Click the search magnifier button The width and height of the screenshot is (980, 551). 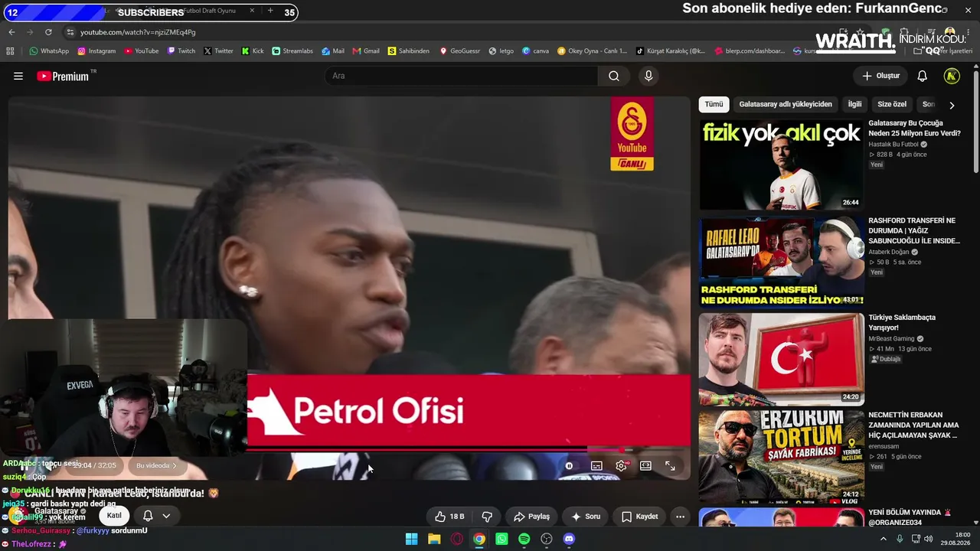(614, 76)
